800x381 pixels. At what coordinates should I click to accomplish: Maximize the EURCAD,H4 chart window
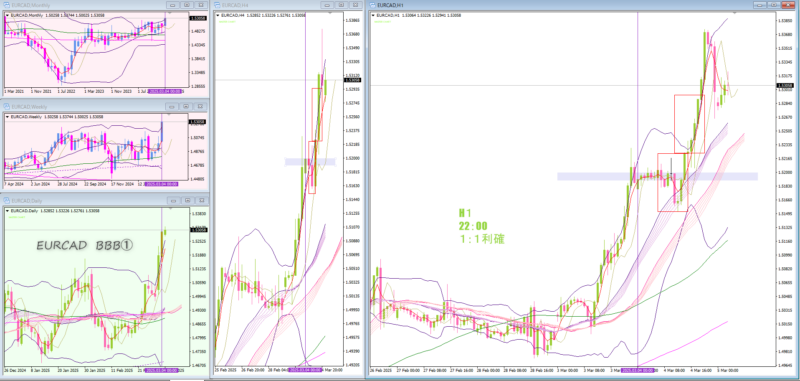341,5
